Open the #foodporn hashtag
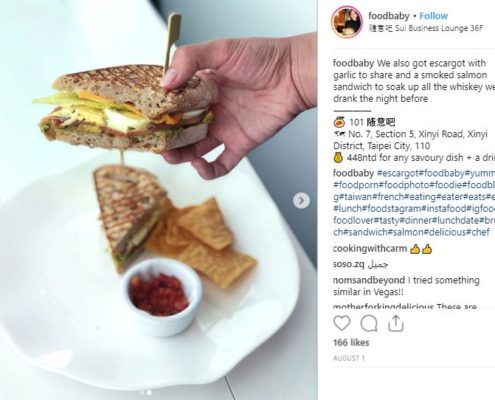The height and width of the screenshot is (400, 495). pos(356,185)
